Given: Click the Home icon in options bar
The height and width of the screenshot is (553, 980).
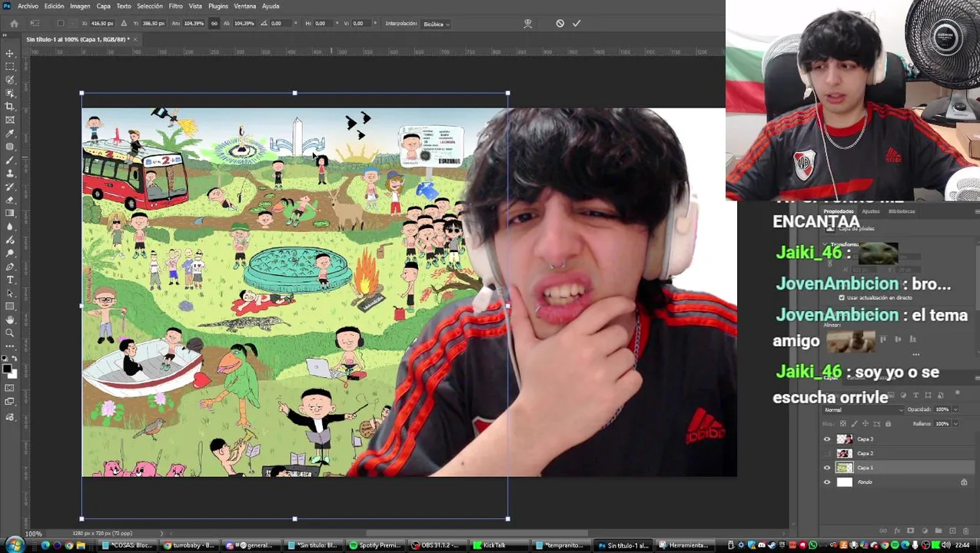Looking at the screenshot, I should [x=14, y=24].
